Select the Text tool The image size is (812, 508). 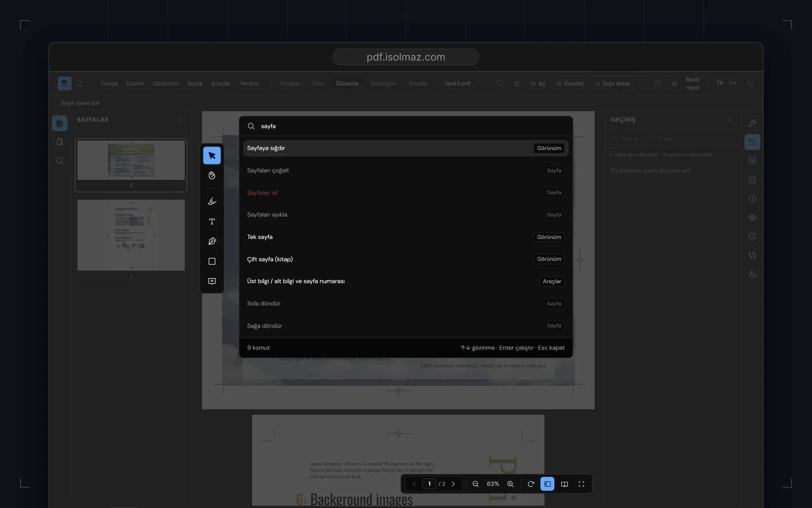(212, 221)
